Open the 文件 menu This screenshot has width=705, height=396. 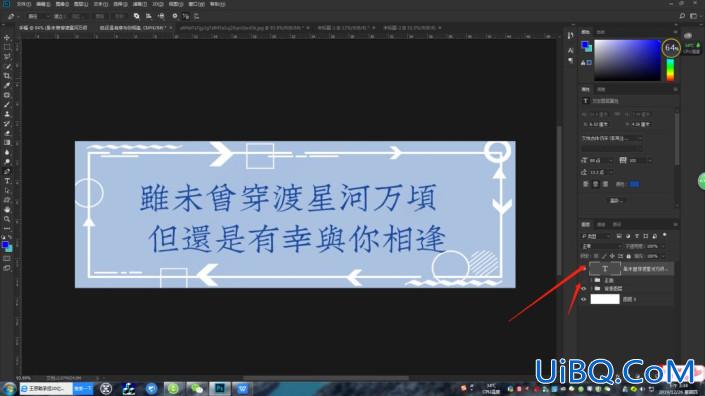tap(23, 4)
